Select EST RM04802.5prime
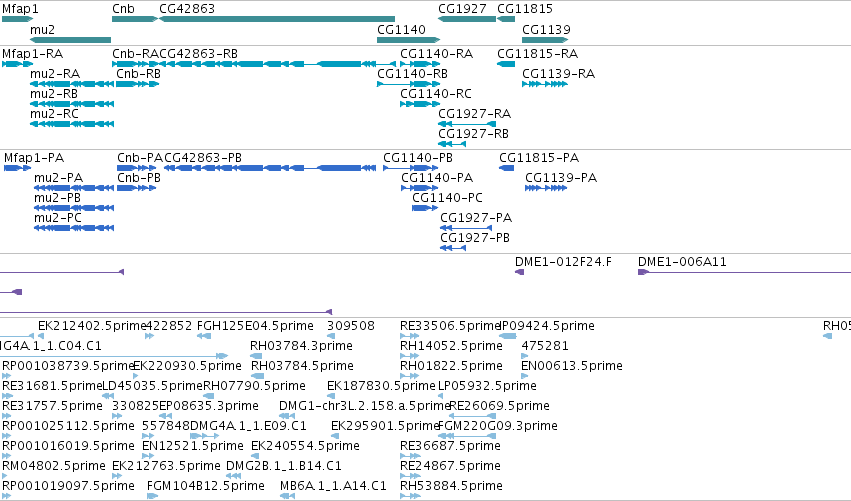The width and height of the screenshot is (851, 501). pos(5,476)
